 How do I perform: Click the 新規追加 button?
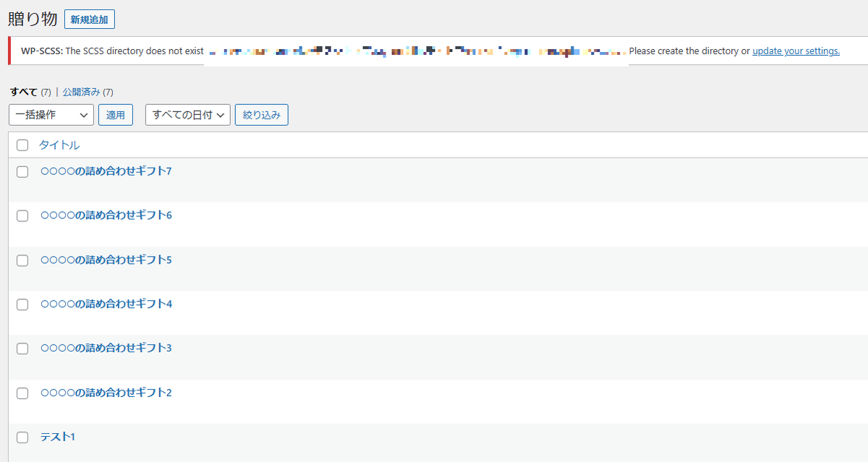coord(90,20)
